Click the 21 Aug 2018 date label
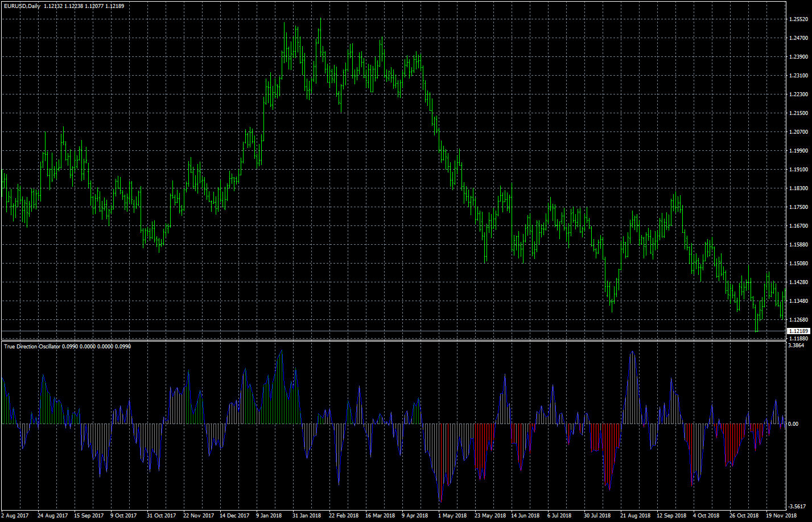 [636, 516]
